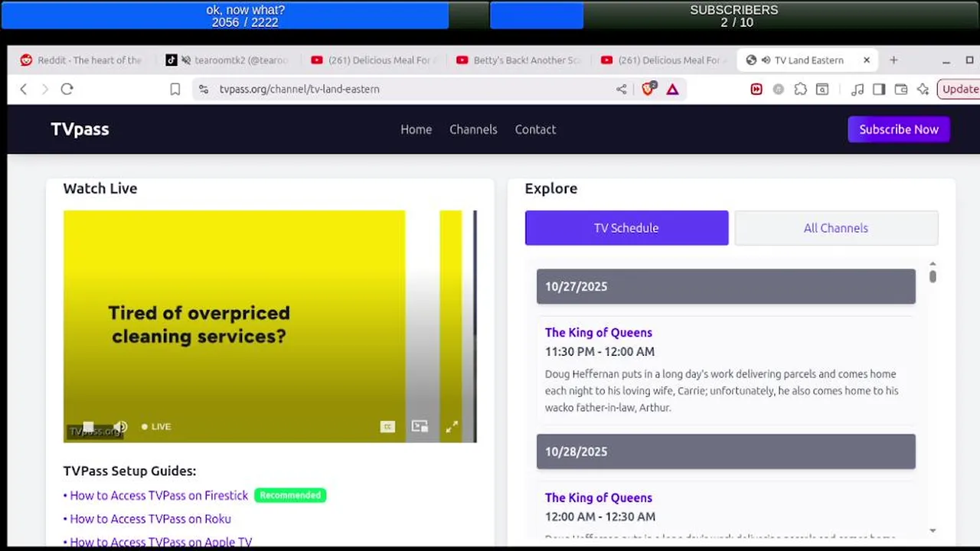Switch to the Betty's Back YouTube tab

[x=519, y=60]
